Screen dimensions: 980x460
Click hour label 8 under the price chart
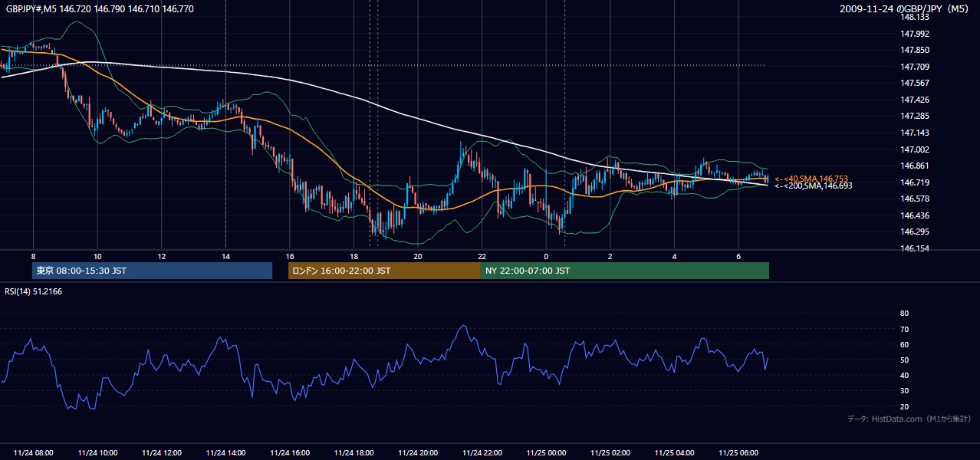pyautogui.click(x=34, y=256)
